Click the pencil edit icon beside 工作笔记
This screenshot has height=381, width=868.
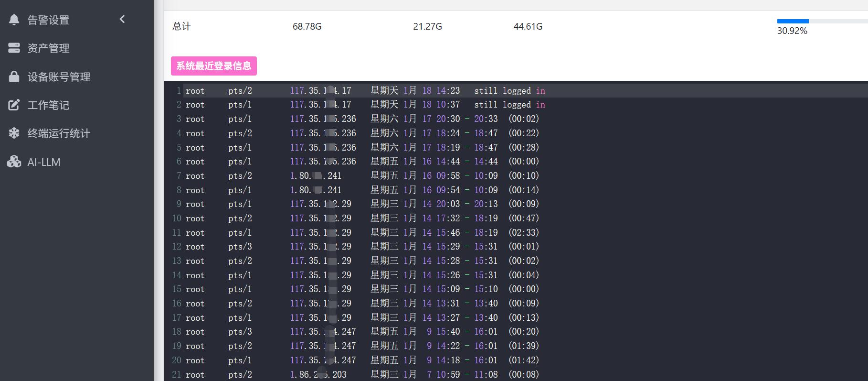14,105
